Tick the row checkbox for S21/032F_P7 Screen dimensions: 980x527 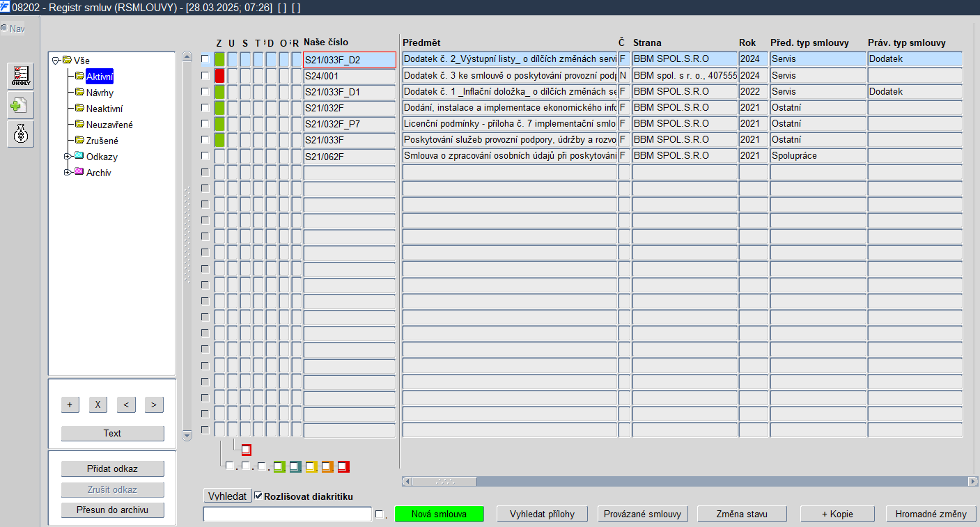click(205, 123)
